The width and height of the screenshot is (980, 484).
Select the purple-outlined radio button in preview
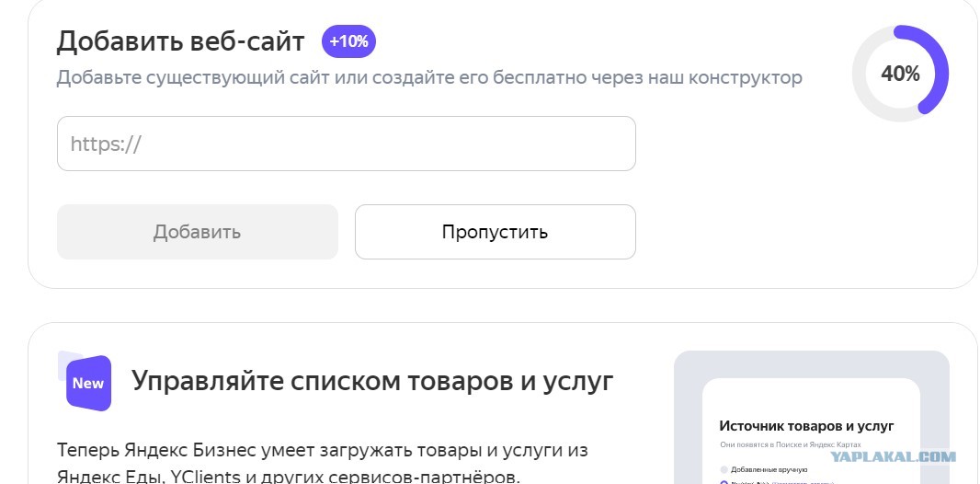point(724,482)
